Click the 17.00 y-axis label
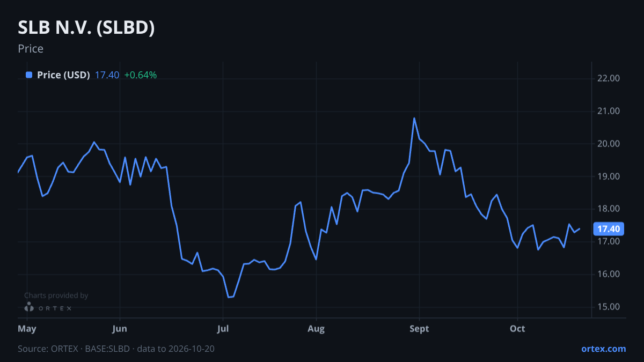The height and width of the screenshot is (362, 644). [609, 242]
